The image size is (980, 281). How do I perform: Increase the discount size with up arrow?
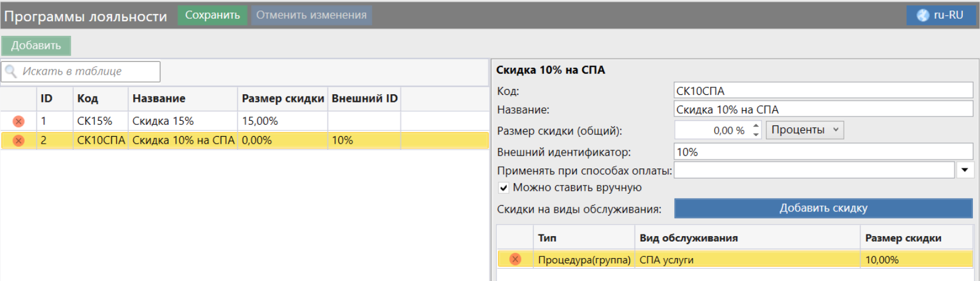click(756, 126)
